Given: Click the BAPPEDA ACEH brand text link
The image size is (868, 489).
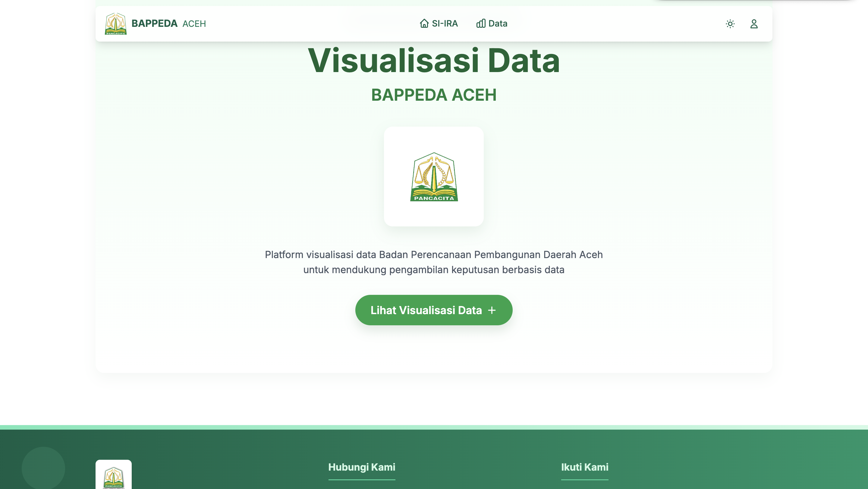Looking at the screenshot, I should point(154,23).
